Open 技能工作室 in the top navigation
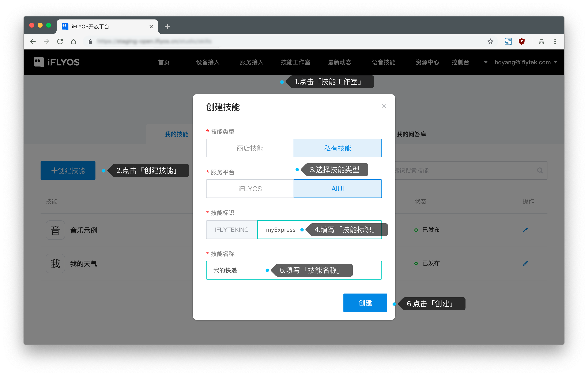 (295, 62)
